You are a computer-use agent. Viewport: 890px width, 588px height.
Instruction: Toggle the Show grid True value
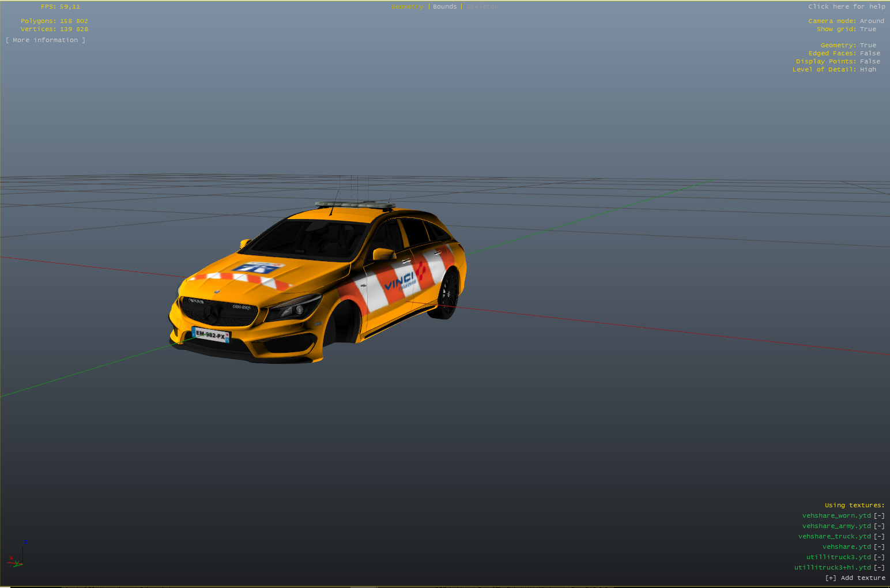[868, 29]
